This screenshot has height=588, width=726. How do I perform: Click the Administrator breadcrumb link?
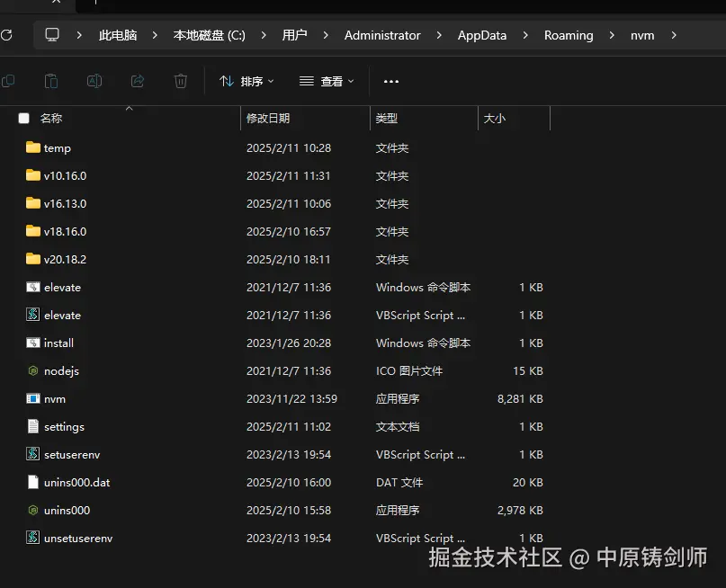point(381,35)
